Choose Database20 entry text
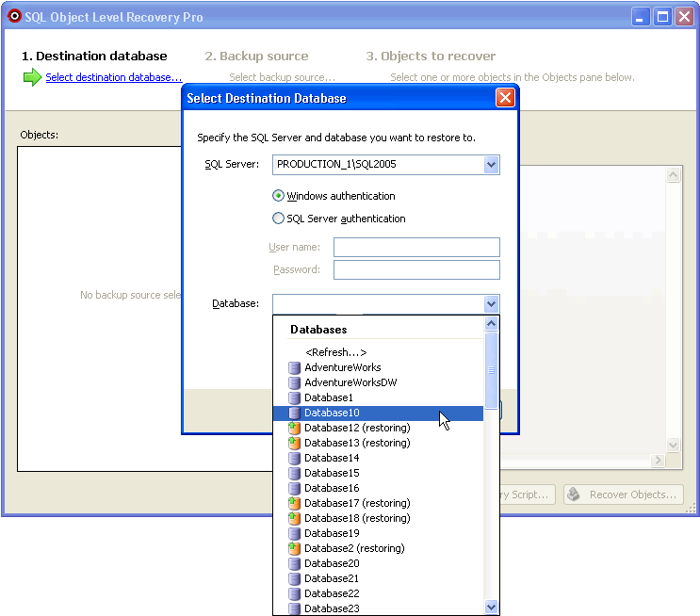This screenshot has height=616, width=700. click(x=332, y=564)
